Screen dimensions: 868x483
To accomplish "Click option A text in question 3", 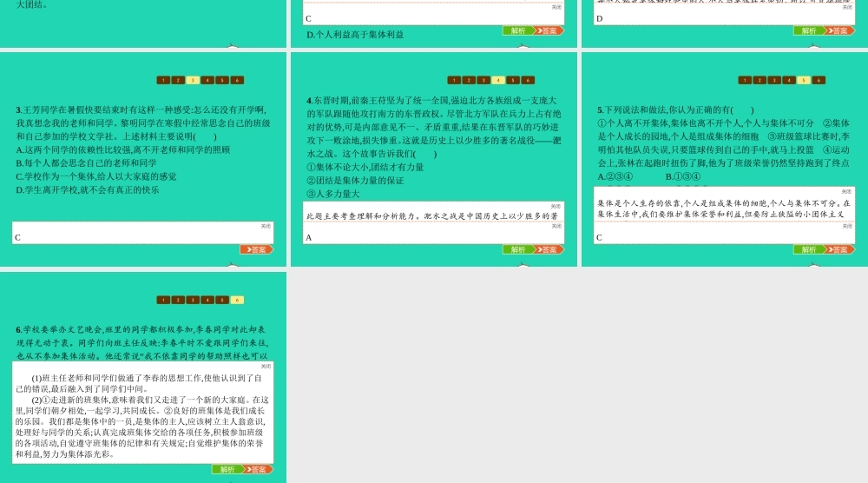I will tap(123, 150).
